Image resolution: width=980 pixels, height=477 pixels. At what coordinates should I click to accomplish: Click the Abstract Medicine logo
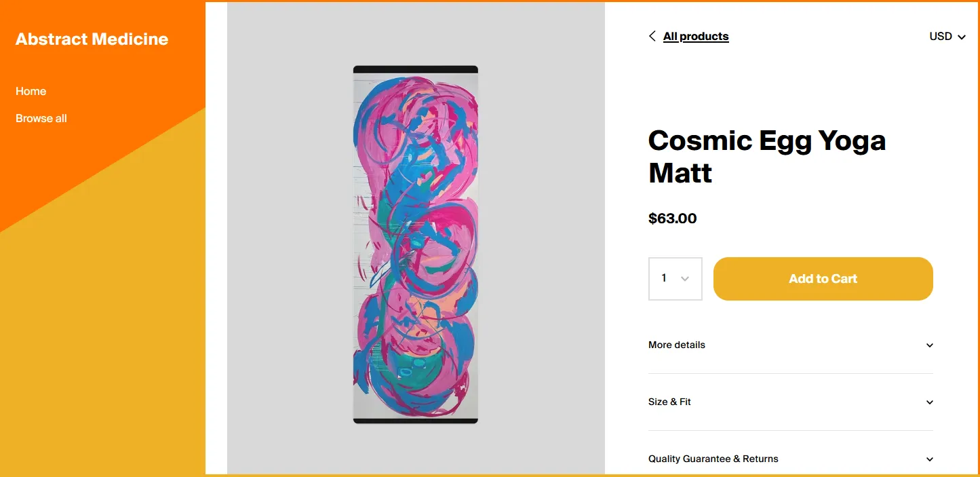point(92,39)
